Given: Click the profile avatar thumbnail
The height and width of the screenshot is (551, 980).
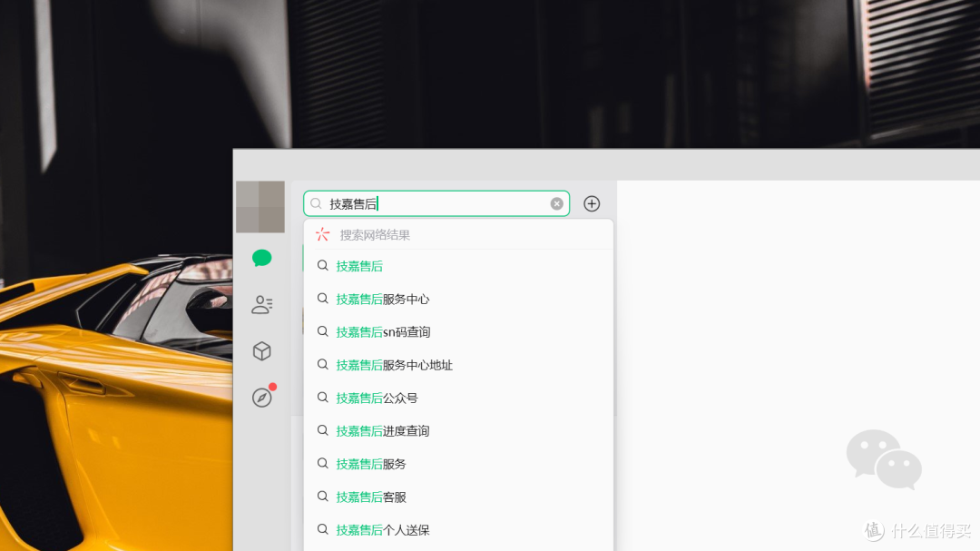Looking at the screenshot, I should pyautogui.click(x=260, y=207).
